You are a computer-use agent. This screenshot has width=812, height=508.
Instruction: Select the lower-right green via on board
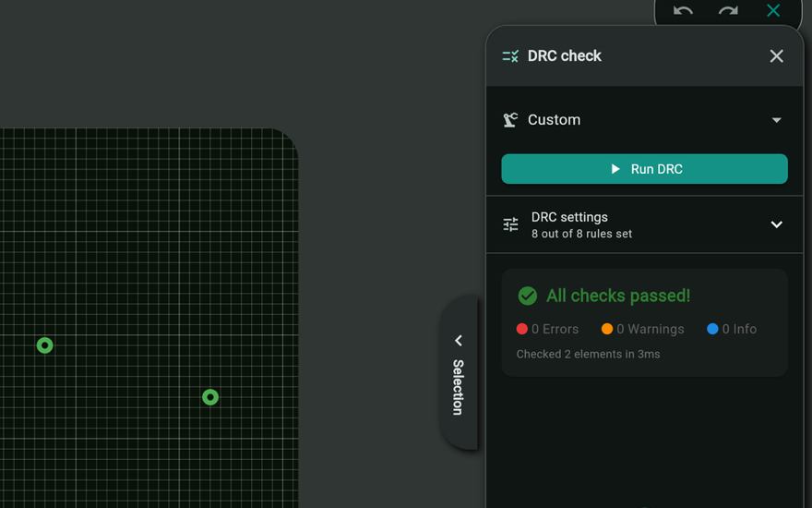[210, 397]
